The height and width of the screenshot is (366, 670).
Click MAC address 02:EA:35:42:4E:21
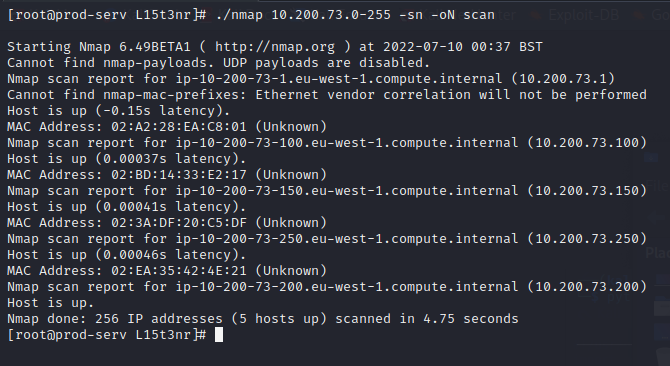point(179,271)
